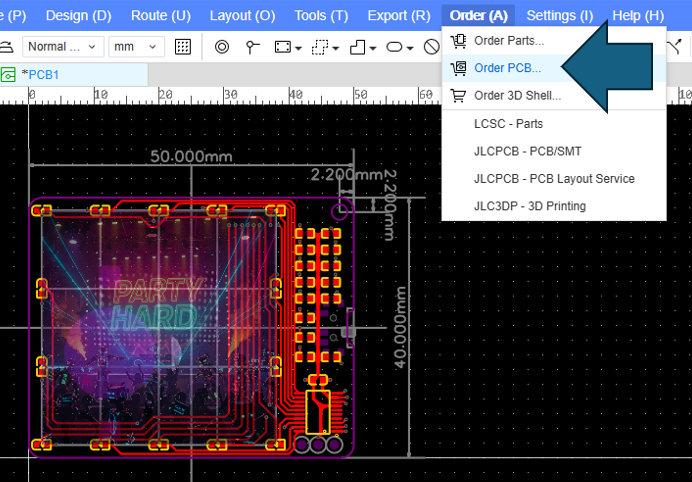Viewport: 692px width, 482px height.
Task: Select the horizontal 2.200mm dimension label
Action: [x=346, y=175]
